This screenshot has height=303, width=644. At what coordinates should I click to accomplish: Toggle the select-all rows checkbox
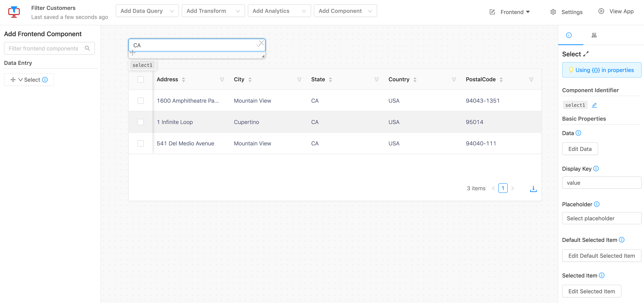[x=141, y=79]
